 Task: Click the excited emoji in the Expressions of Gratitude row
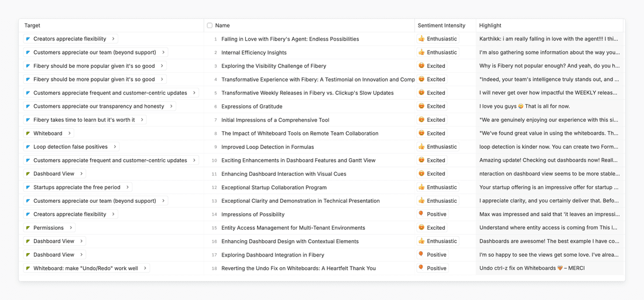[x=422, y=107]
